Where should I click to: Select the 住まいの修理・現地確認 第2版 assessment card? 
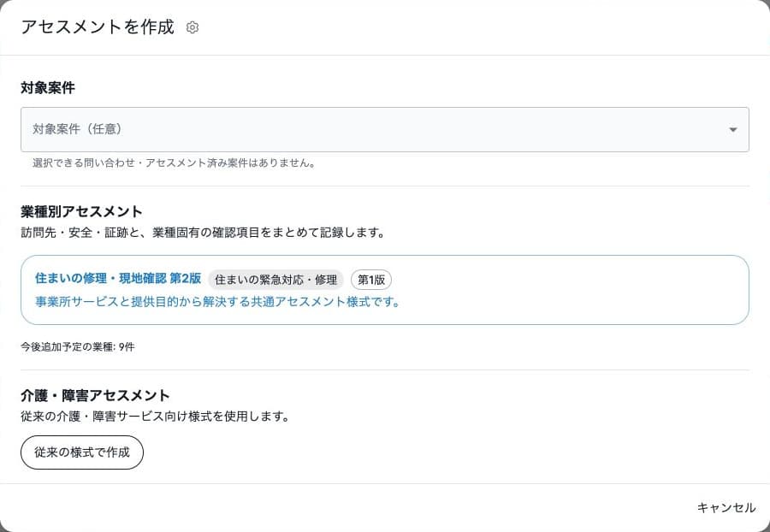tap(384, 290)
